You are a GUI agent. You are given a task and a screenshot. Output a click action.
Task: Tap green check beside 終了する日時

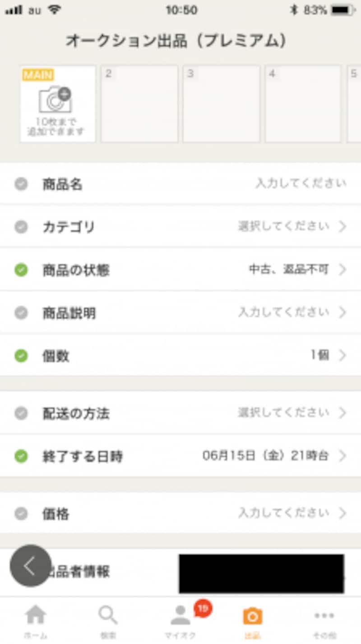(x=21, y=457)
